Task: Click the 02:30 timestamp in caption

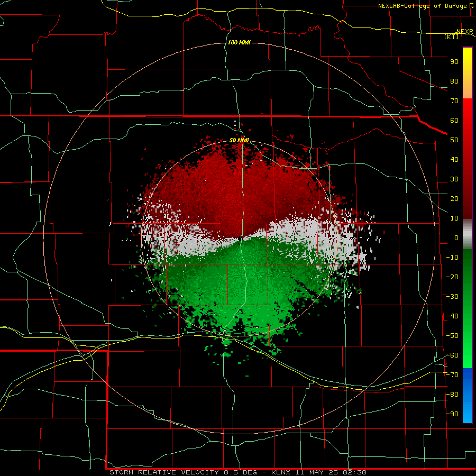Action: (354, 472)
